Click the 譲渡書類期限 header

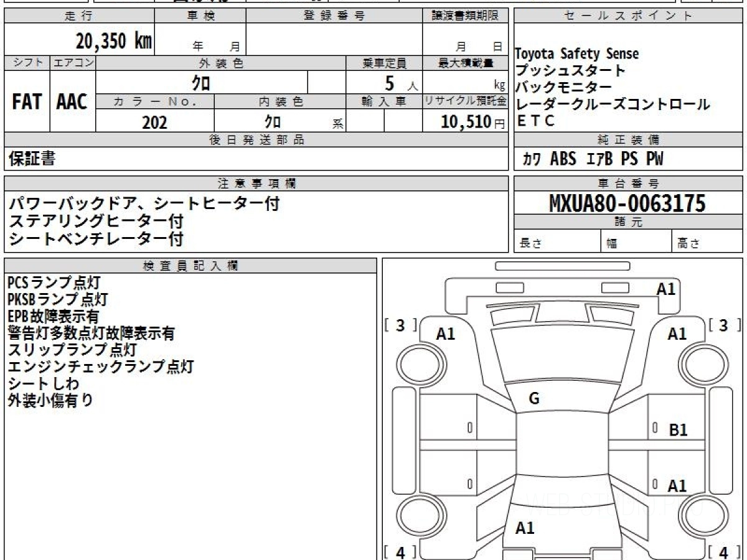pos(465,16)
